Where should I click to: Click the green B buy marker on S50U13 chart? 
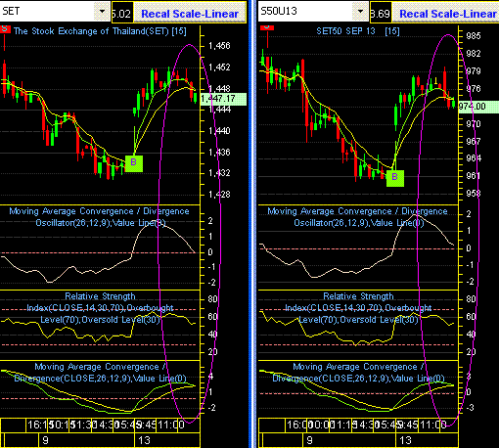click(395, 178)
